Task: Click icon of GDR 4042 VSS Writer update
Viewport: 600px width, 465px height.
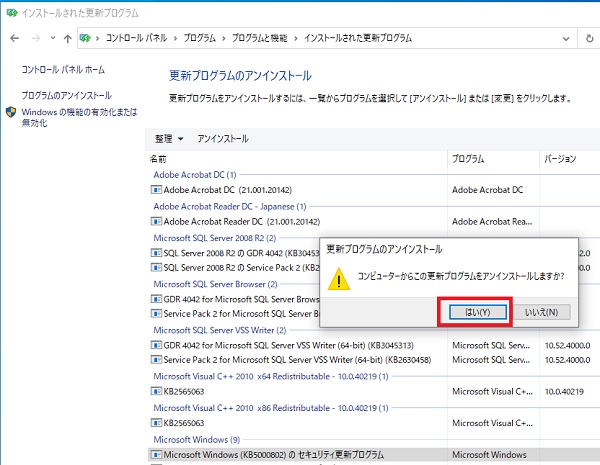Action: pyautogui.click(x=156, y=346)
